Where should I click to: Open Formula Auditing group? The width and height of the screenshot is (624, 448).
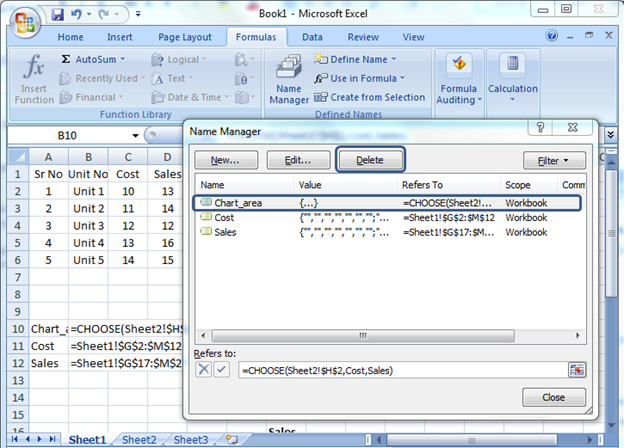(459, 79)
